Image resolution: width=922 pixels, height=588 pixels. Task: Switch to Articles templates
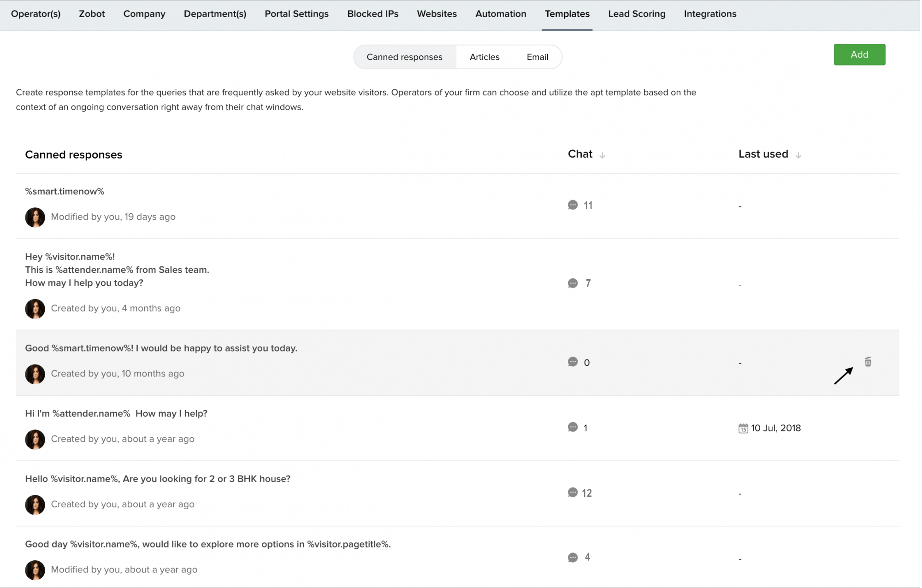coord(484,57)
